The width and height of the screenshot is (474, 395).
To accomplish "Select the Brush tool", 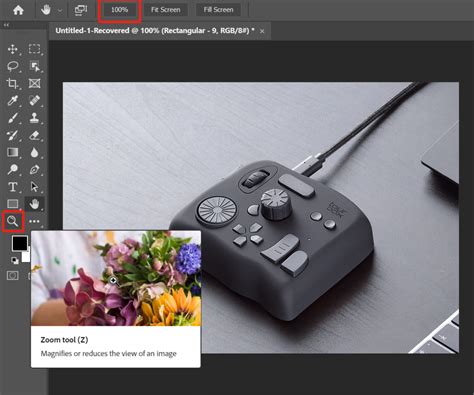I will pos(13,118).
